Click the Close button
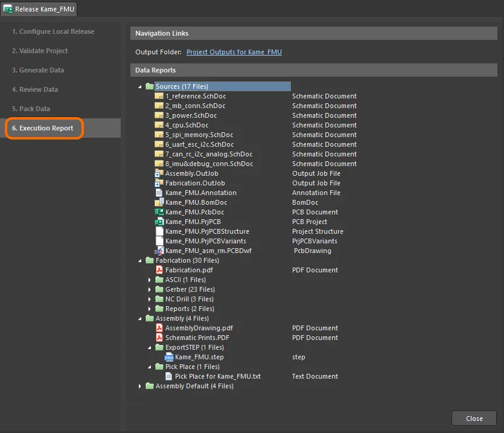 click(474, 418)
